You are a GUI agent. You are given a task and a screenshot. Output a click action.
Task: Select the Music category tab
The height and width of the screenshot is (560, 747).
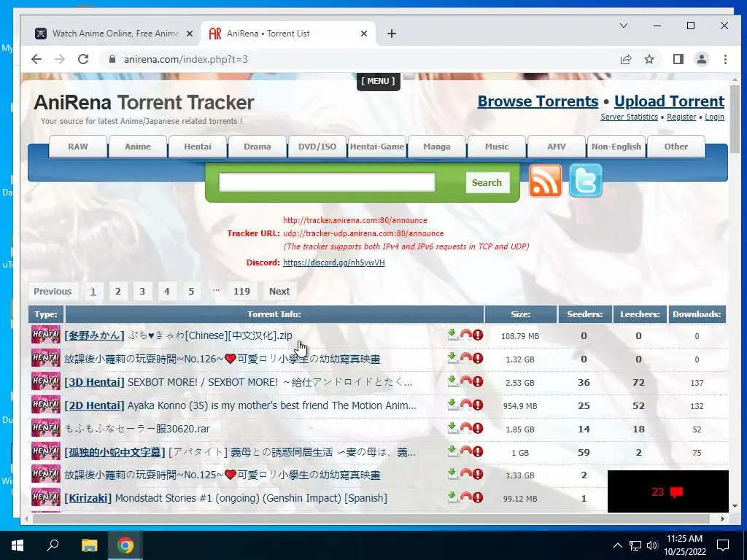coord(497,147)
